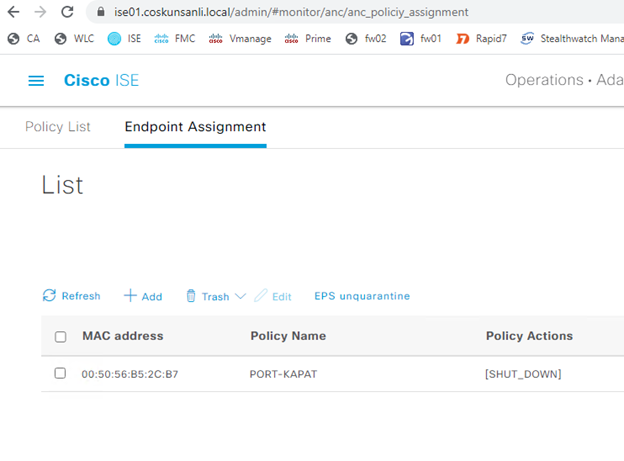Open the ISE bookmark

tap(124, 39)
